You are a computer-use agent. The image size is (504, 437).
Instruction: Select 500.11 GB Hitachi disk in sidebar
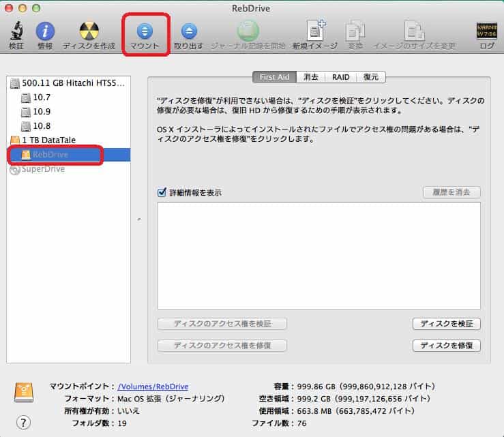[68, 83]
